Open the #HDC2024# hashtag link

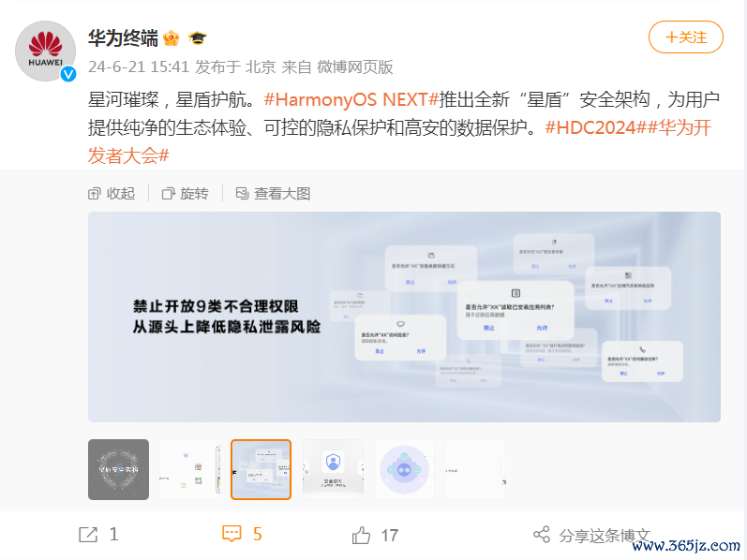point(595,127)
